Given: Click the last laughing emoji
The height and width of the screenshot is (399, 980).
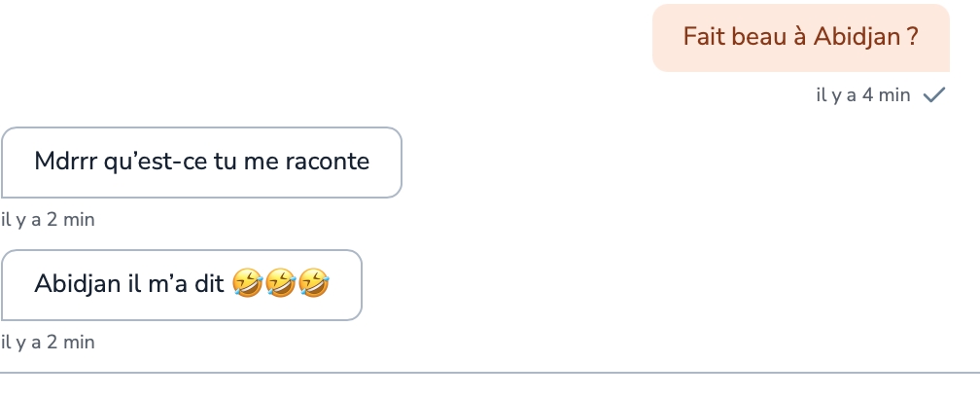Looking at the screenshot, I should pyautogui.click(x=314, y=283).
